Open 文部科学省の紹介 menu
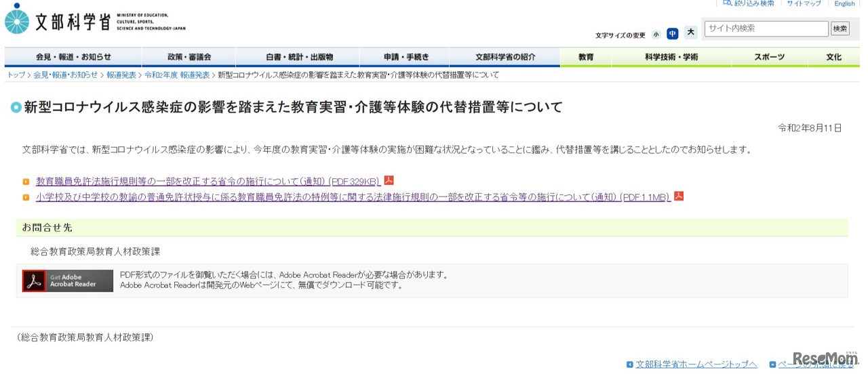 tap(505, 58)
